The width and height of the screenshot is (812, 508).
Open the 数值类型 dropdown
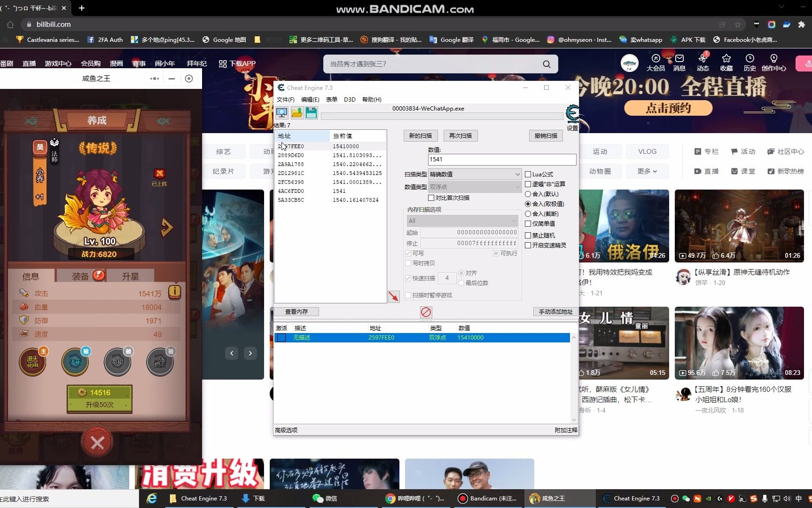(x=475, y=187)
